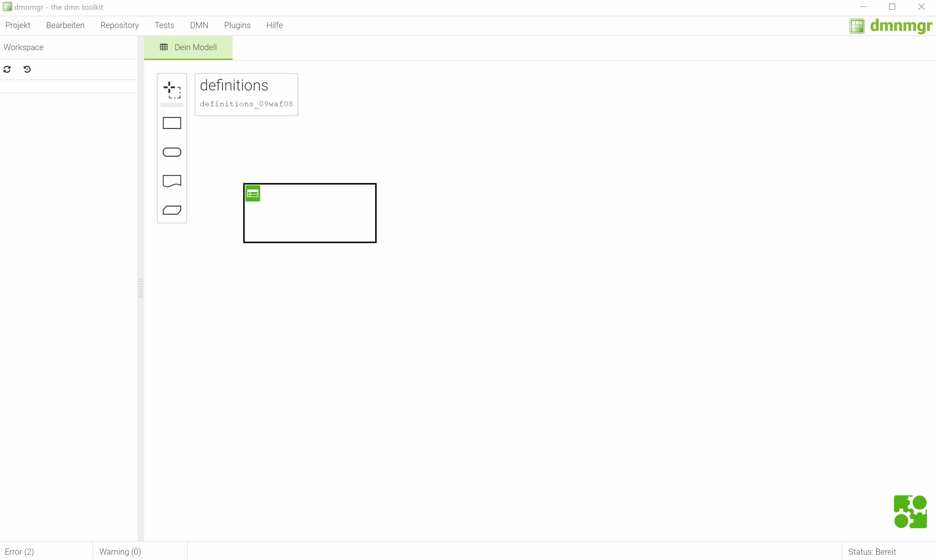Open the Repository dropdown menu
This screenshot has width=936, height=560.
tap(119, 25)
